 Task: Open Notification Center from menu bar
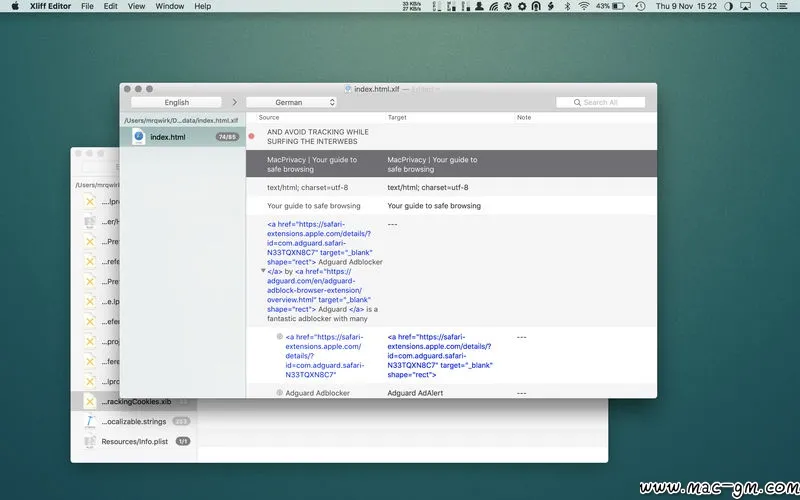point(782,6)
